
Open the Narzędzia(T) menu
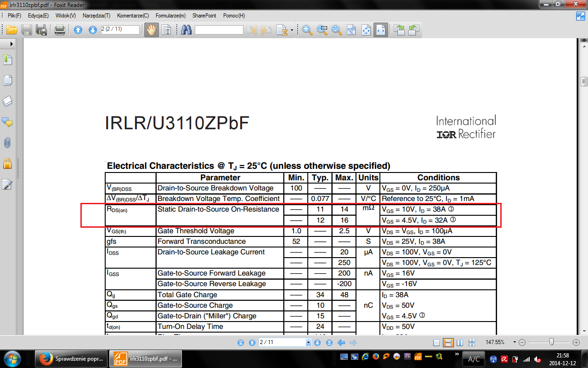click(96, 16)
